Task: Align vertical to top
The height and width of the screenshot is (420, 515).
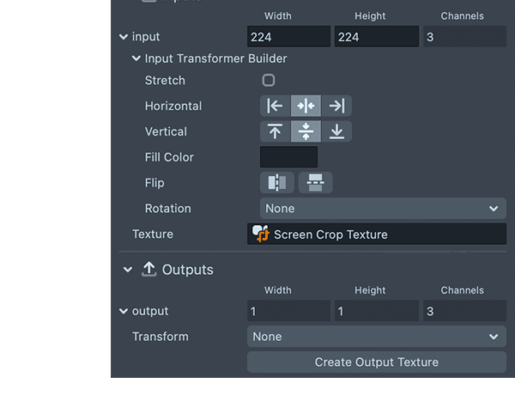Action: coord(275,131)
